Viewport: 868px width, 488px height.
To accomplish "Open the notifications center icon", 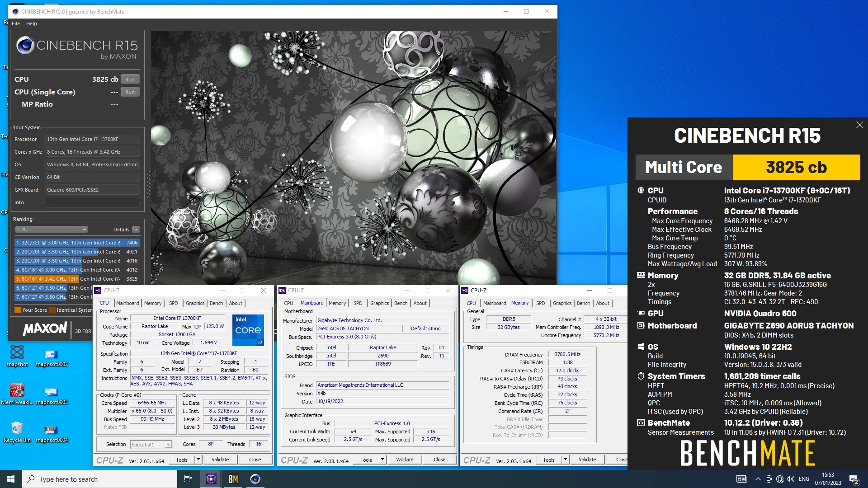I will [854, 479].
